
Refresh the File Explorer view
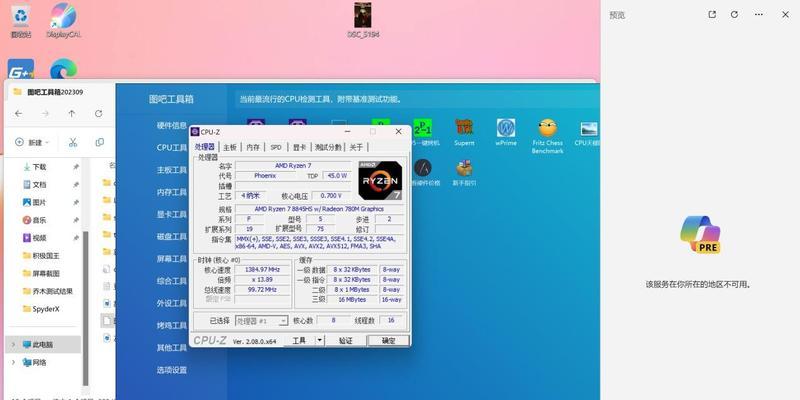(98, 113)
